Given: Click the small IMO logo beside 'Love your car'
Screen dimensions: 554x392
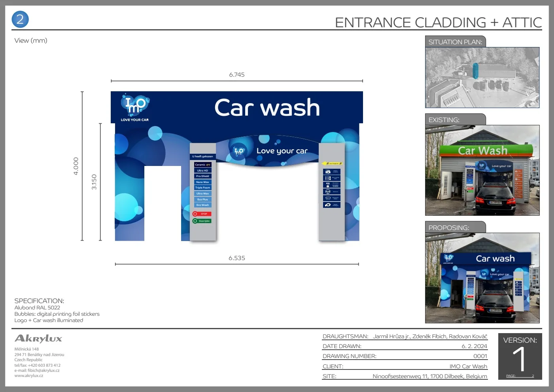Looking at the screenshot, I should pyautogui.click(x=239, y=151).
